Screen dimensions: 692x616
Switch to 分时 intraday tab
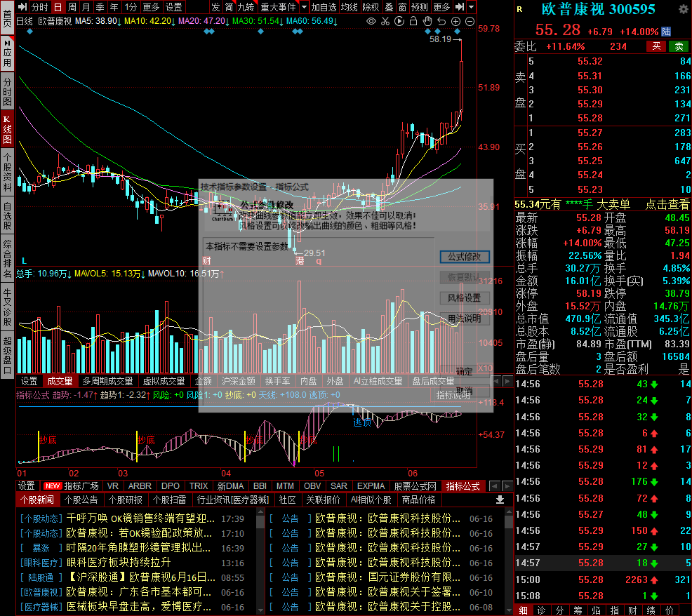point(39,7)
